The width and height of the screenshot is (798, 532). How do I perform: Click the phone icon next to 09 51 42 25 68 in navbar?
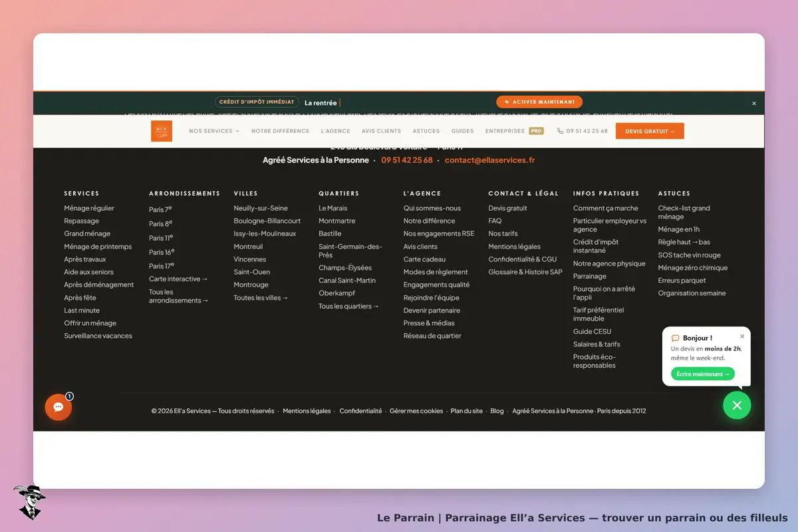pos(560,131)
